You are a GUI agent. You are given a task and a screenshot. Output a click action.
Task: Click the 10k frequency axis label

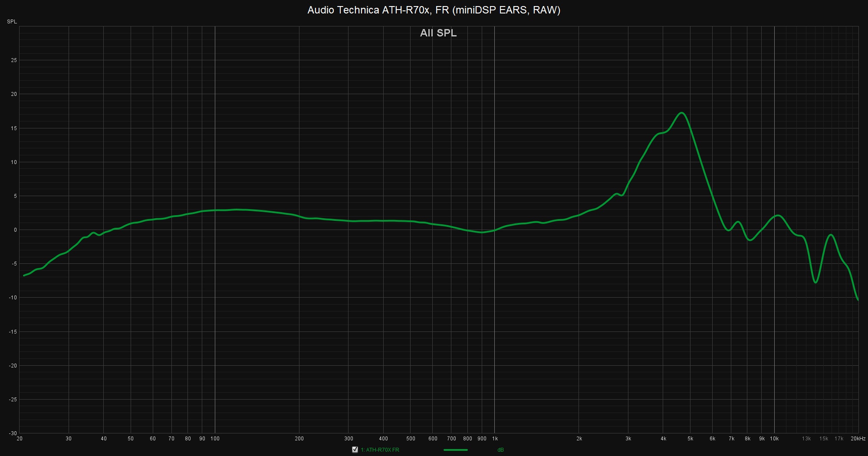point(774,439)
